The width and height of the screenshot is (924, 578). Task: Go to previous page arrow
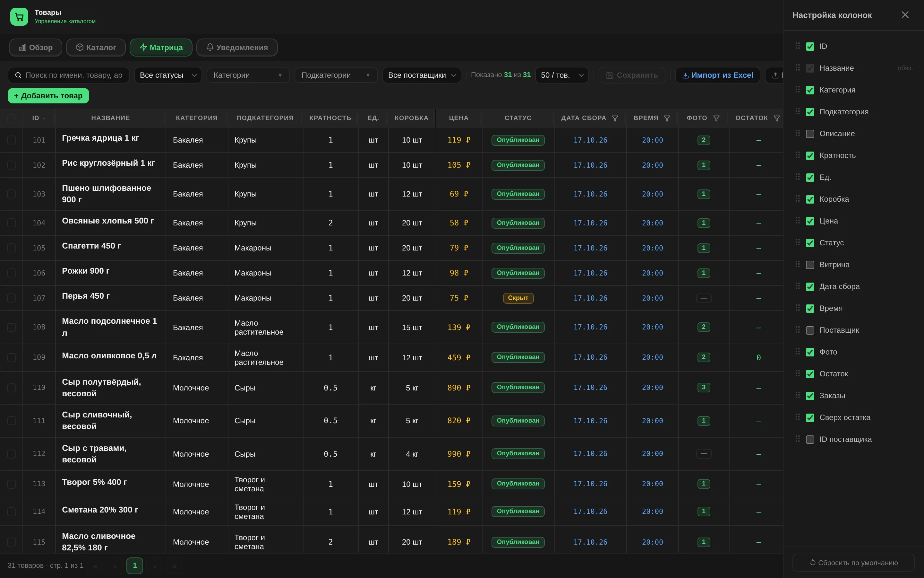coord(115,566)
